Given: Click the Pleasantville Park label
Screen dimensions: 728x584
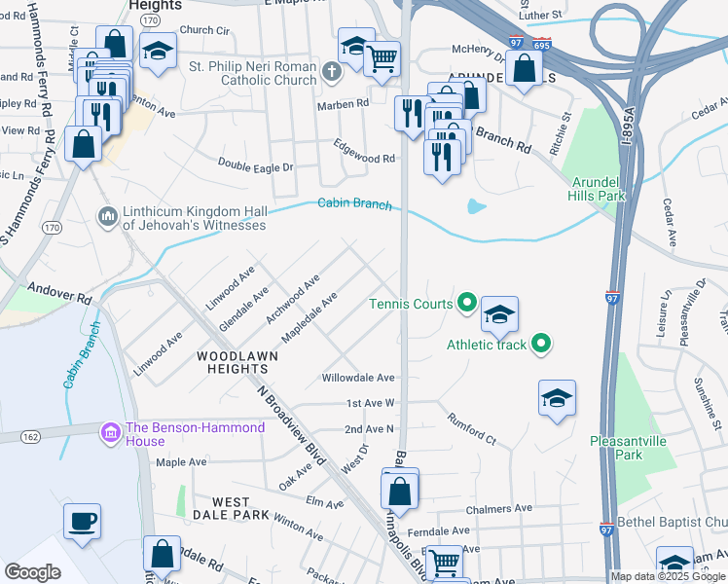Looking at the screenshot, I should pyautogui.click(x=628, y=448).
